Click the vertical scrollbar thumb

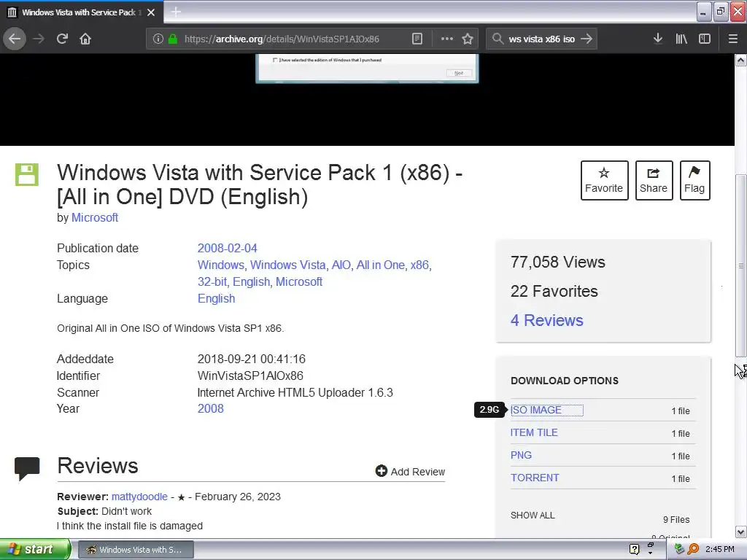point(741,265)
